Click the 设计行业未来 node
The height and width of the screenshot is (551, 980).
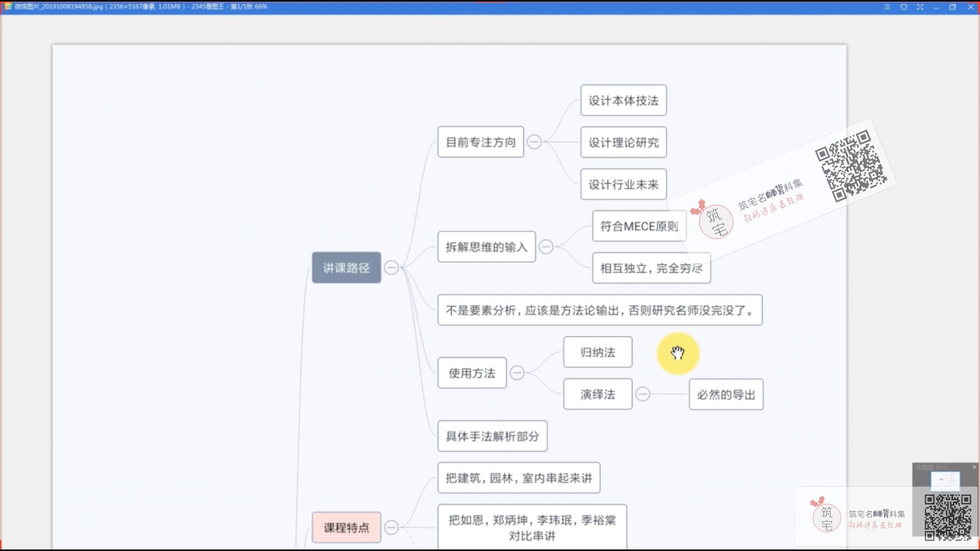click(x=624, y=184)
